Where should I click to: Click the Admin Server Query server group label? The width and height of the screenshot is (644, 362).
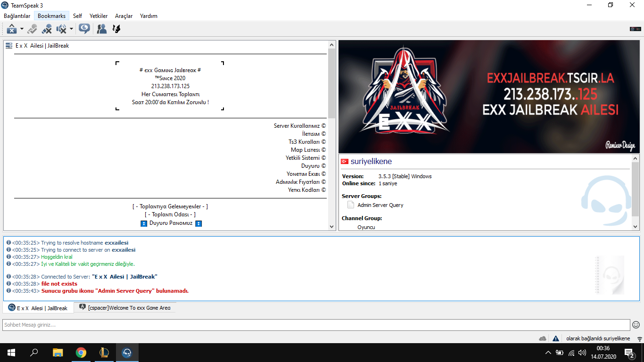380,205
